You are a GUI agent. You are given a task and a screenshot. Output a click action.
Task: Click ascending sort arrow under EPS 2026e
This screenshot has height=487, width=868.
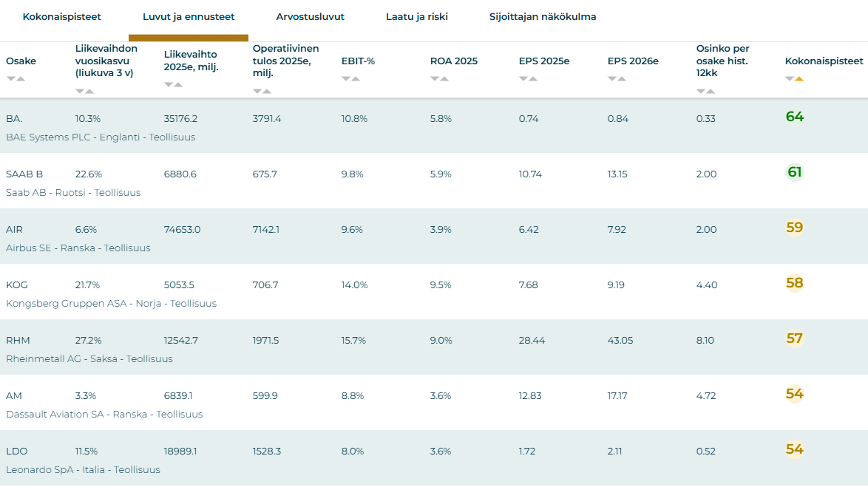click(x=622, y=79)
